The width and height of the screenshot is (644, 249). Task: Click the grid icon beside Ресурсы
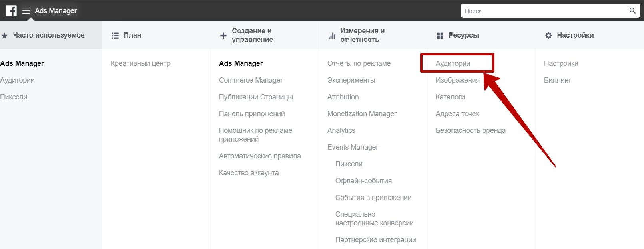[x=440, y=36]
